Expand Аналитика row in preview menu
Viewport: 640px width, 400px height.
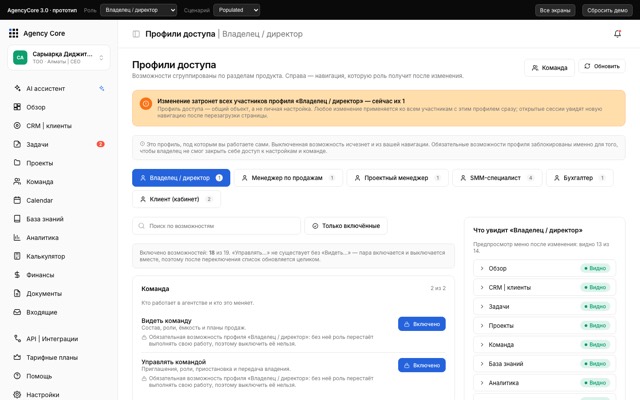click(x=482, y=383)
